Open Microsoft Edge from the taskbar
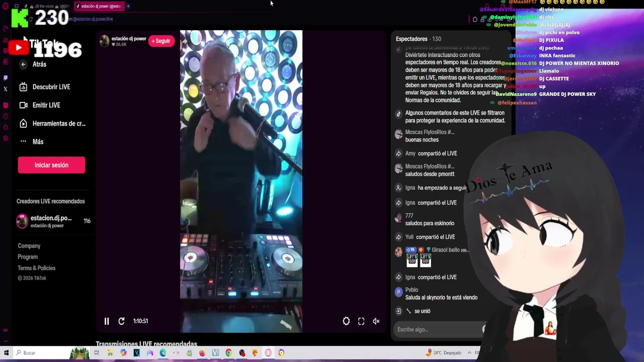The height and width of the screenshot is (362, 644). pyautogui.click(x=163, y=353)
